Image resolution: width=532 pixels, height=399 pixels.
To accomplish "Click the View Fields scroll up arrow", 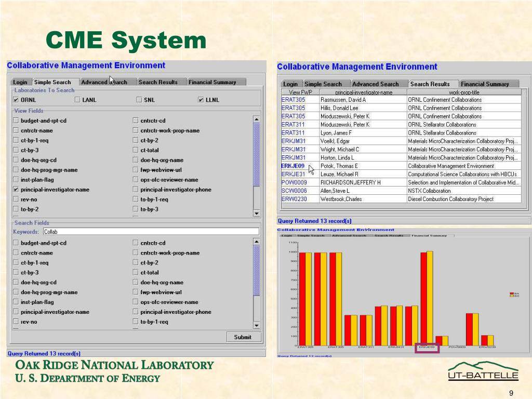I will tap(257, 119).
